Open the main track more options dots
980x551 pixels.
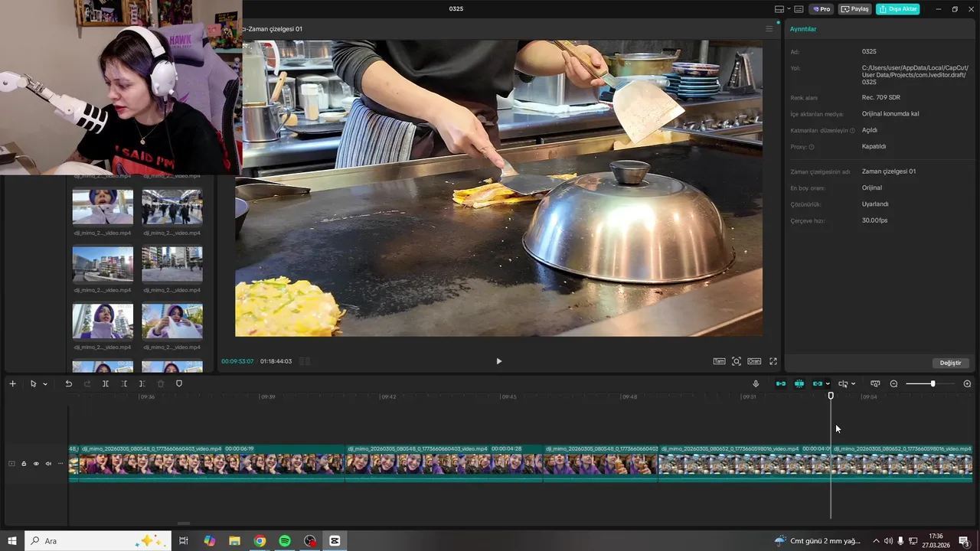[60, 464]
